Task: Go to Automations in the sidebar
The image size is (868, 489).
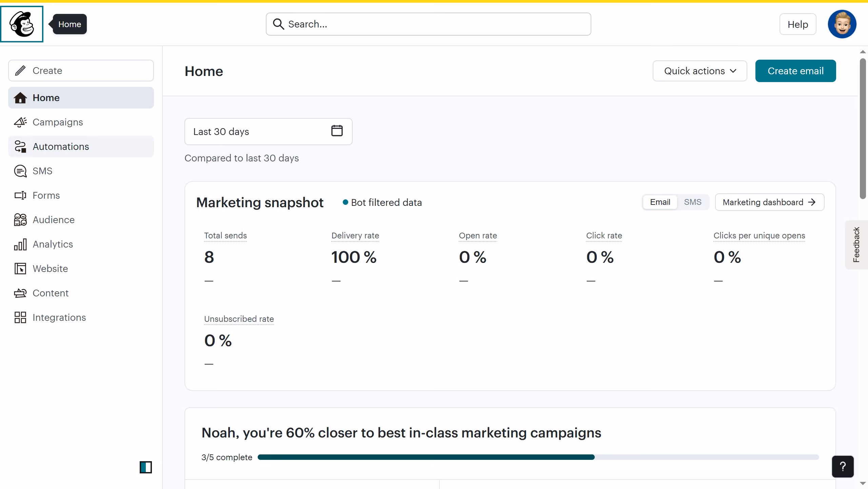Action: click(81, 146)
